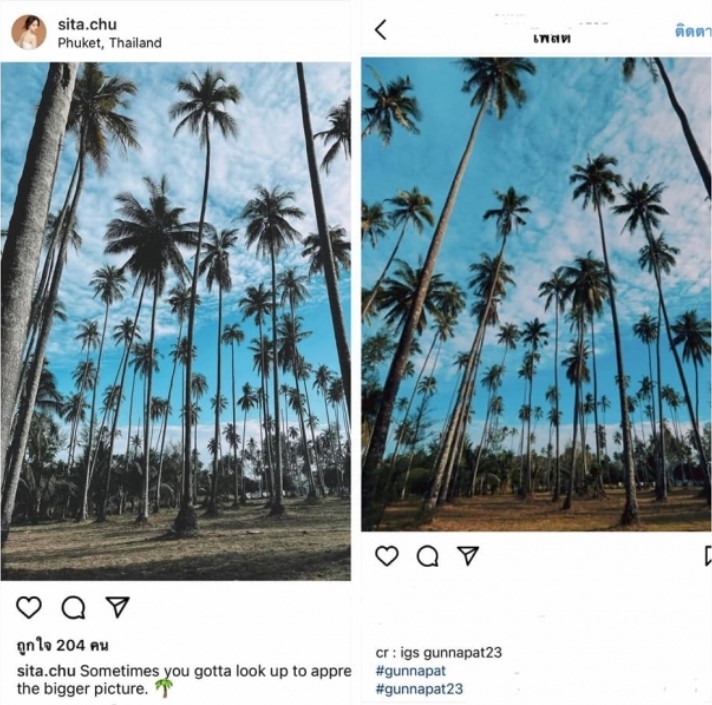
Task: Open the #gunnapat hashtag
Action: point(410,670)
